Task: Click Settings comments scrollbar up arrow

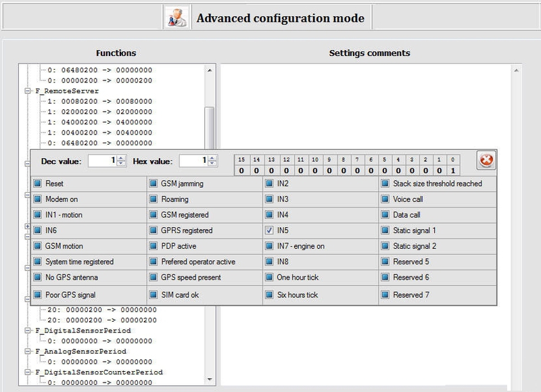Action: (516, 70)
